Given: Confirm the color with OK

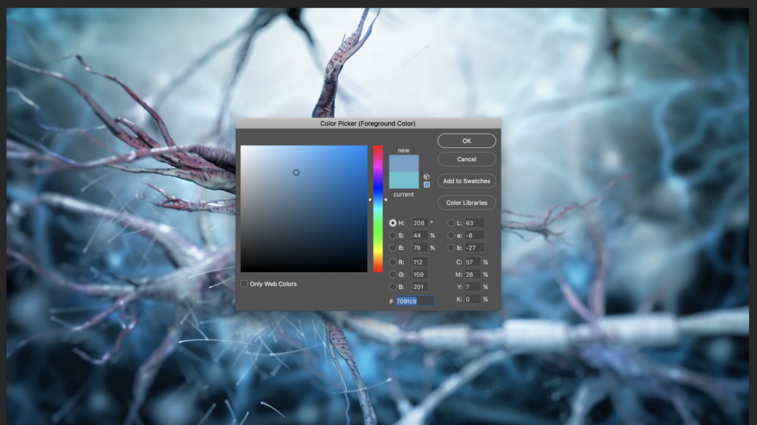Looking at the screenshot, I should 466,141.
